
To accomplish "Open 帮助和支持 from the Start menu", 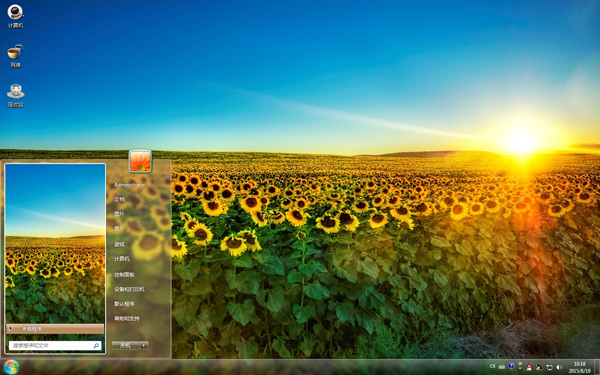I will click(x=127, y=318).
